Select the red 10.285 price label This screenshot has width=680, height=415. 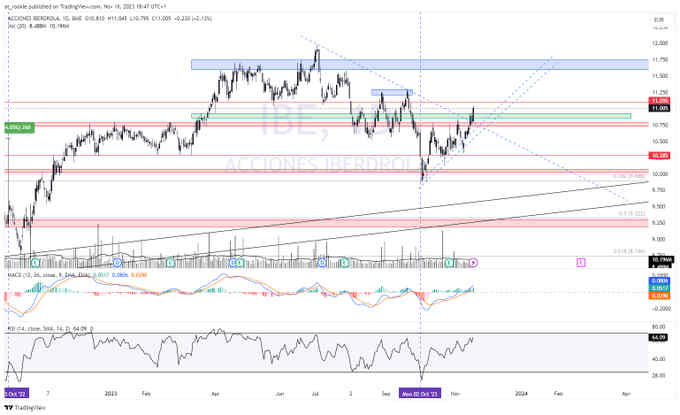tap(659, 155)
